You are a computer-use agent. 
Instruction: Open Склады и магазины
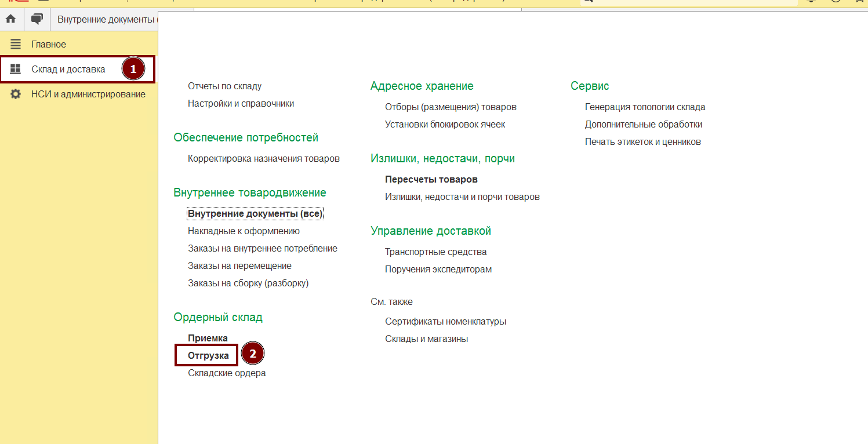point(426,339)
